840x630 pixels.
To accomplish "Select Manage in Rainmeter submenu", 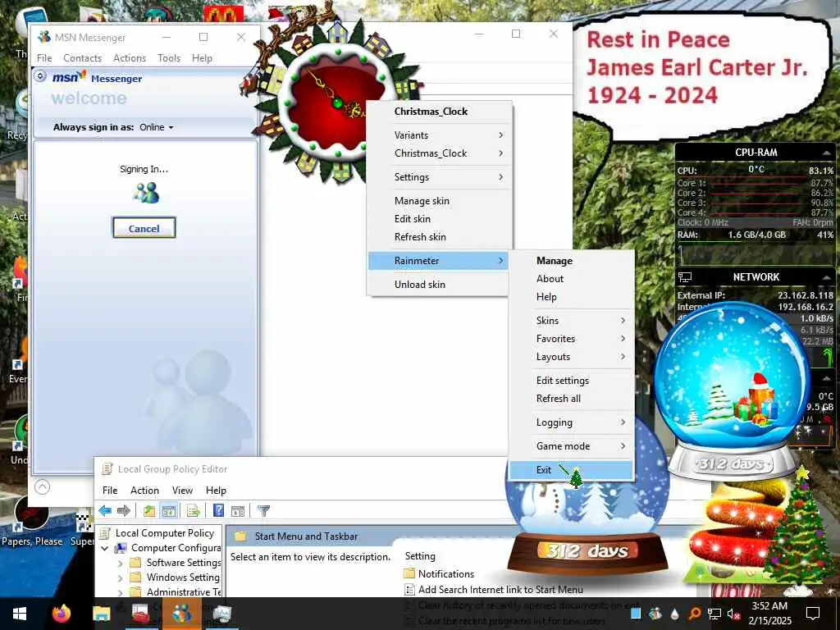I will [572, 261].
